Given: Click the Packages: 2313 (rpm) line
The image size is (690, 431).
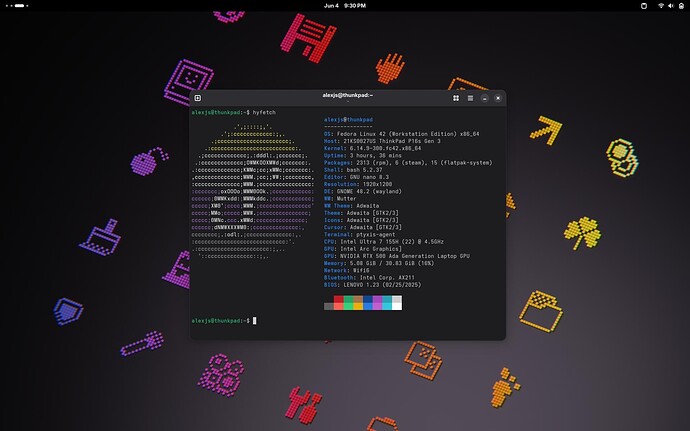Looking at the screenshot, I should tap(408, 162).
